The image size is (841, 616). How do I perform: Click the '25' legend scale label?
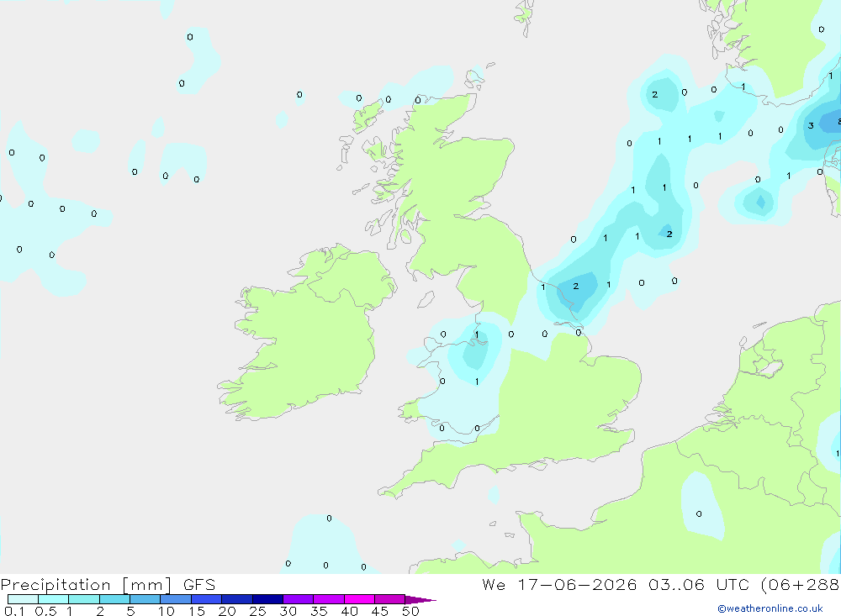257,611
